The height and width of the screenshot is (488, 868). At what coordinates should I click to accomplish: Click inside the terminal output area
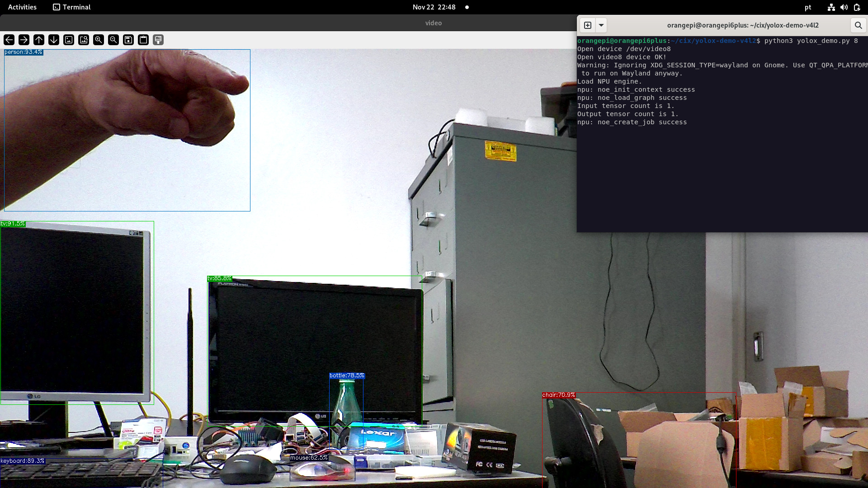point(722,181)
